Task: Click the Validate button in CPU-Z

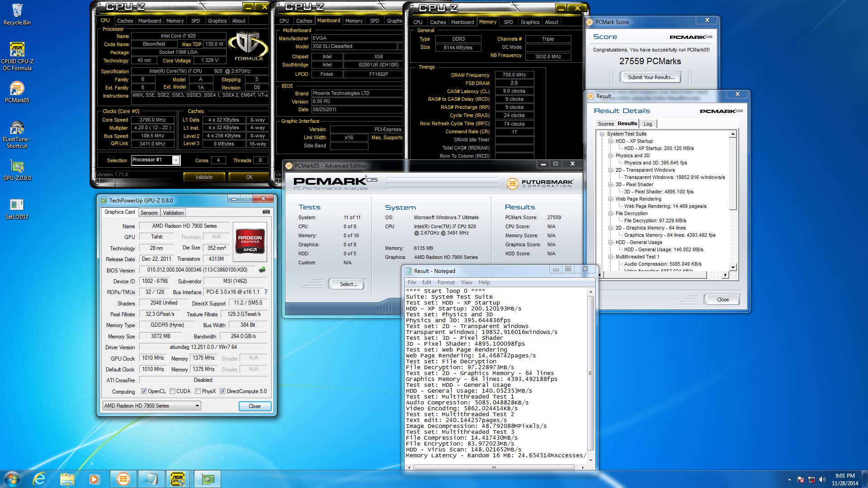Action: 204,177
